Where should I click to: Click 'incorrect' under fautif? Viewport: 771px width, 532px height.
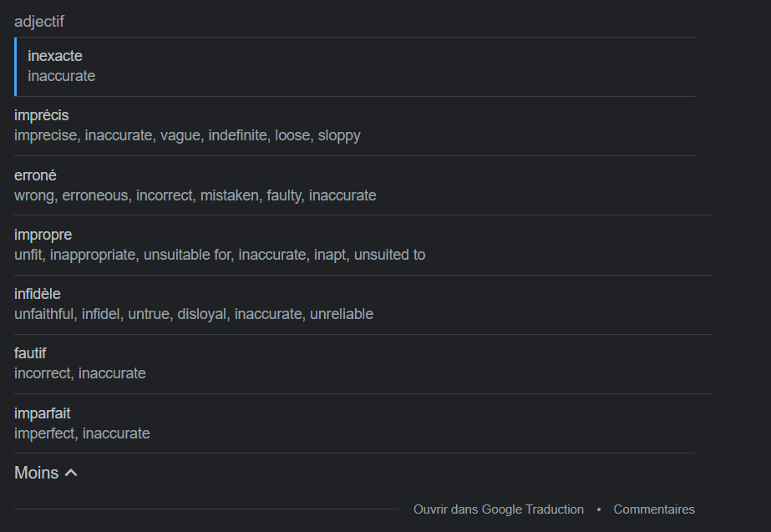point(43,373)
